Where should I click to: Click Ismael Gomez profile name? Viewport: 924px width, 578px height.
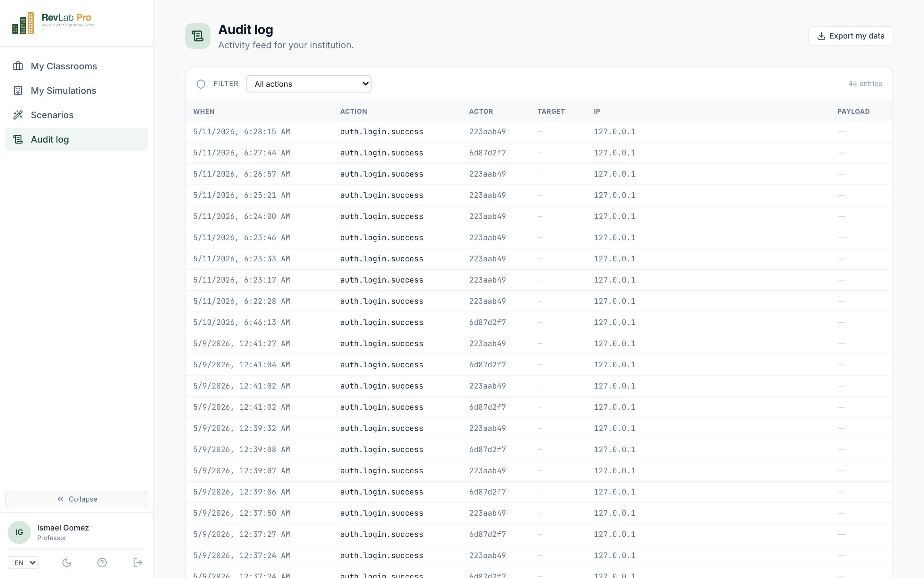(x=63, y=528)
